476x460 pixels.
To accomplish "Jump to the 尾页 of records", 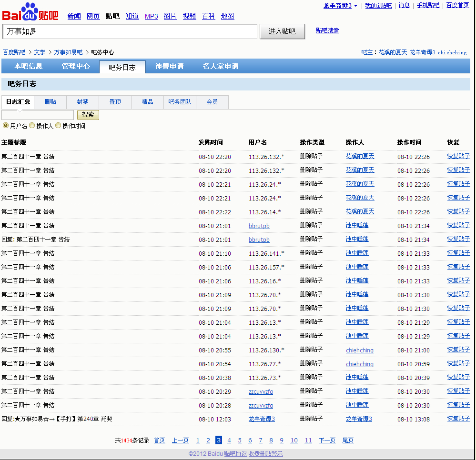I will click(x=348, y=440).
